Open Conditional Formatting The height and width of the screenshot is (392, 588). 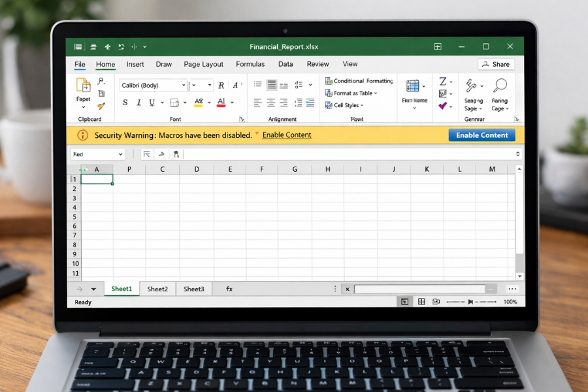(359, 81)
